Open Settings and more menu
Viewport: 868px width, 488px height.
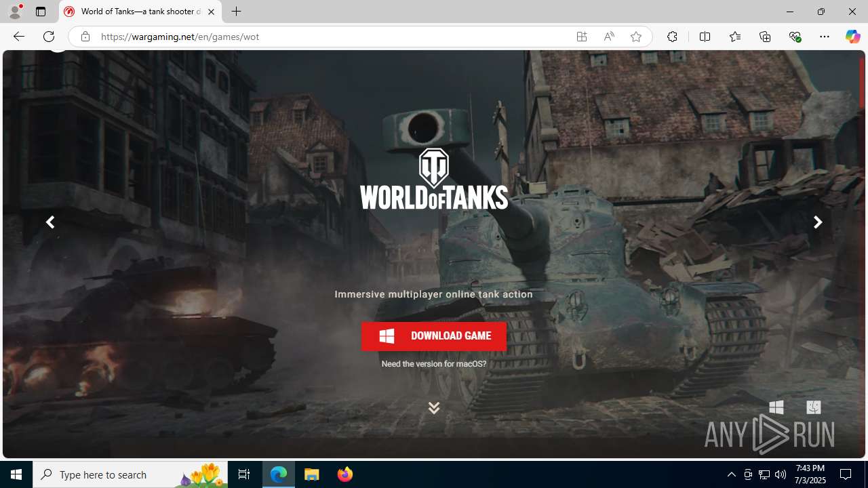(825, 37)
